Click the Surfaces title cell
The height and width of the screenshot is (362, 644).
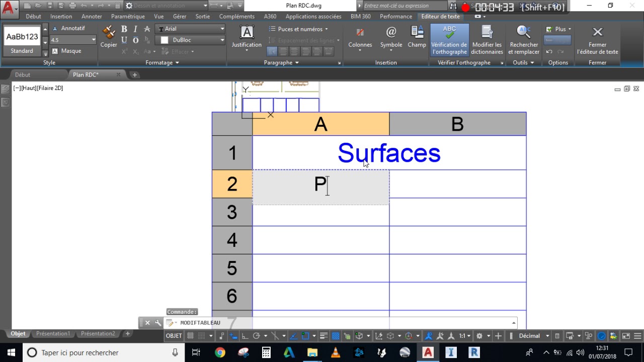tap(389, 153)
